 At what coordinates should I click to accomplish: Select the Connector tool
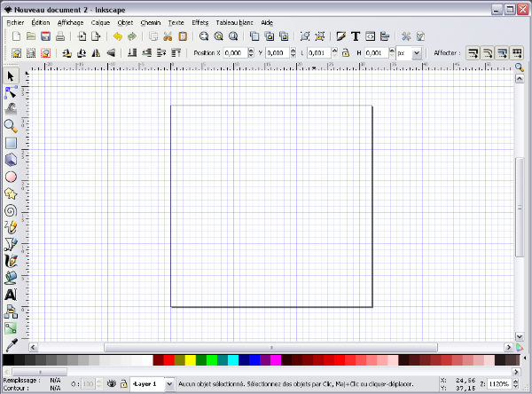[11, 311]
